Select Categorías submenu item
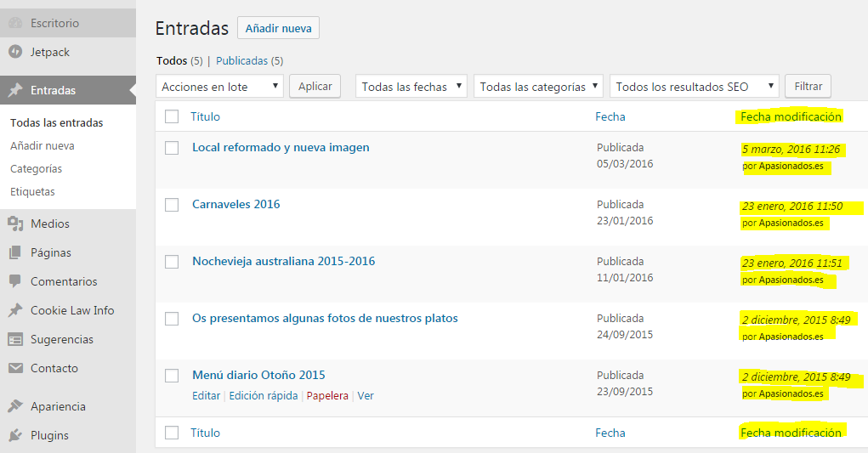 pos(36,168)
